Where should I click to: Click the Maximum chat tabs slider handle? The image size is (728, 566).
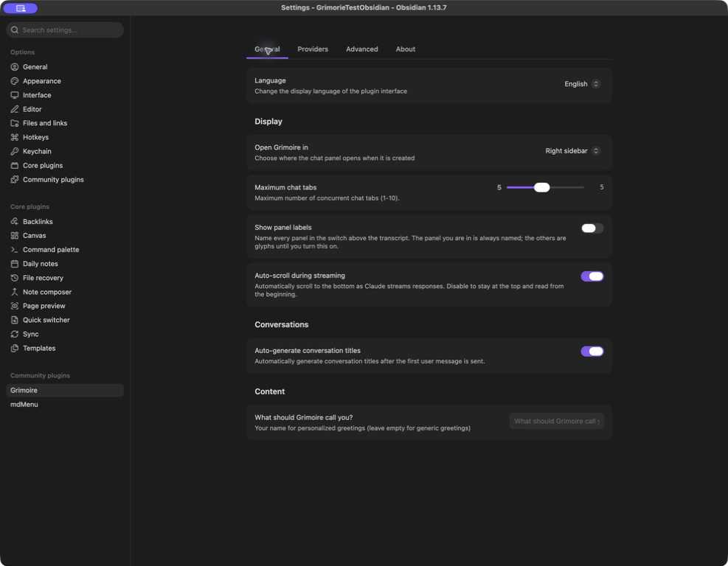[x=541, y=187]
